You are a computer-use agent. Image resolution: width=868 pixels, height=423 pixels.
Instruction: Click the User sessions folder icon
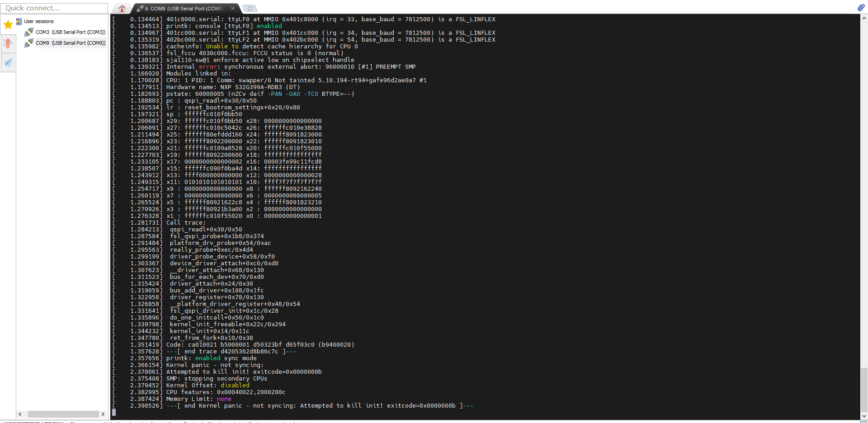click(19, 21)
